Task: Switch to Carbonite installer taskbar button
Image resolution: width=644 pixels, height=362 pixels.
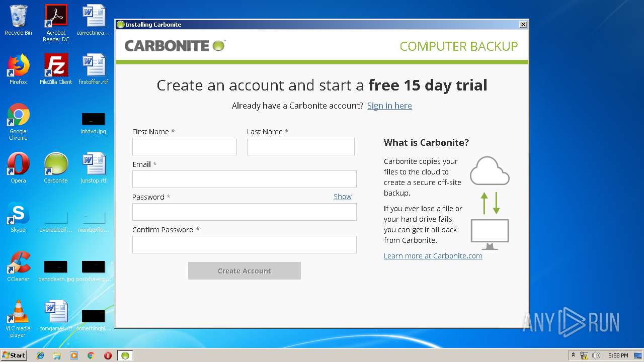Action: tap(125, 355)
